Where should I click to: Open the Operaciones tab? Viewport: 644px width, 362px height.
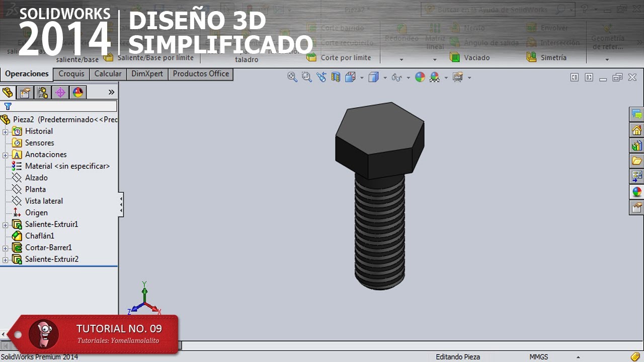coord(27,74)
